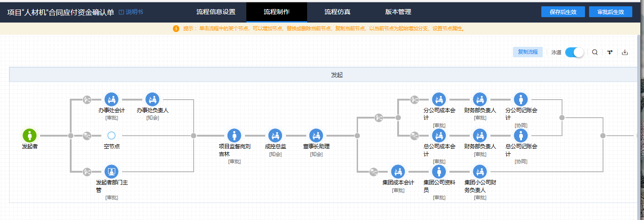Viewport: 644px width, 220px height.
Task: Click the 保存后生效 button
Action: tap(563, 12)
